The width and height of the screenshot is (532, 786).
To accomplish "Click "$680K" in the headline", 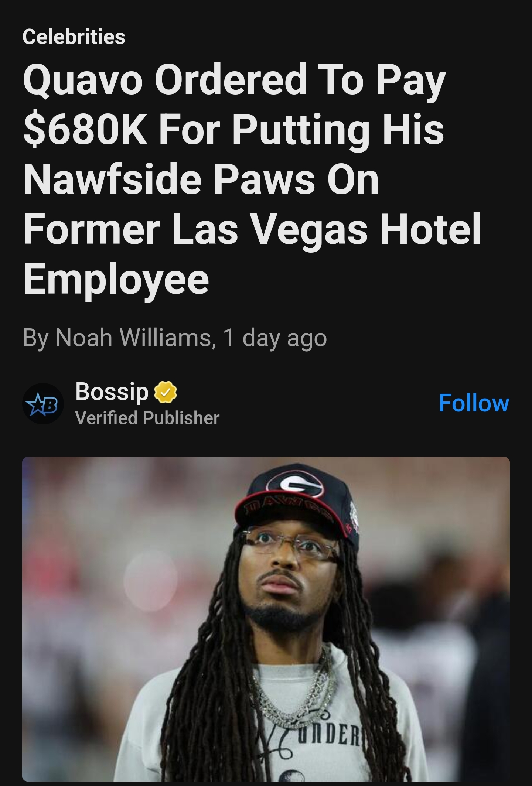I will click(86, 131).
